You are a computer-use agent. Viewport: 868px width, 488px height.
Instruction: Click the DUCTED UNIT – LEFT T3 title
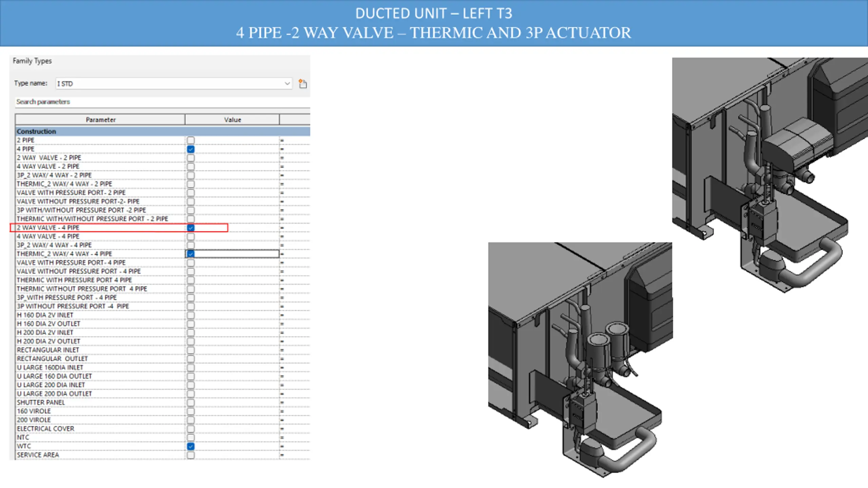(x=434, y=14)
